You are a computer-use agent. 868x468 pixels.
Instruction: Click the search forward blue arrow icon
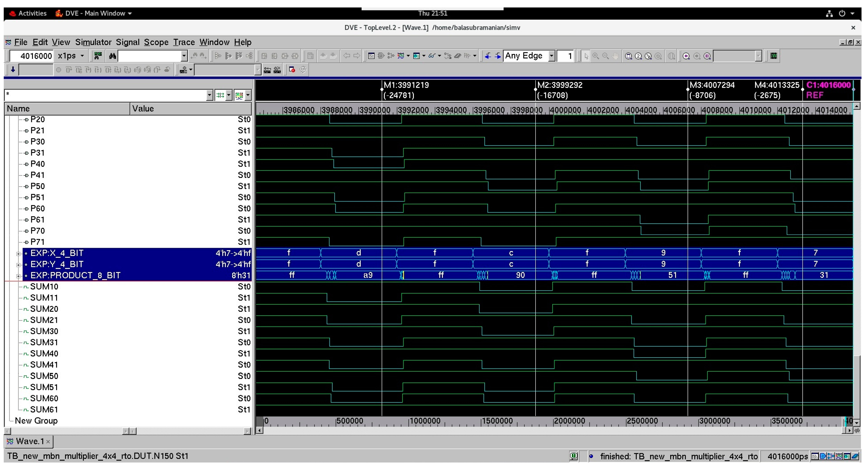coord(497,56)
